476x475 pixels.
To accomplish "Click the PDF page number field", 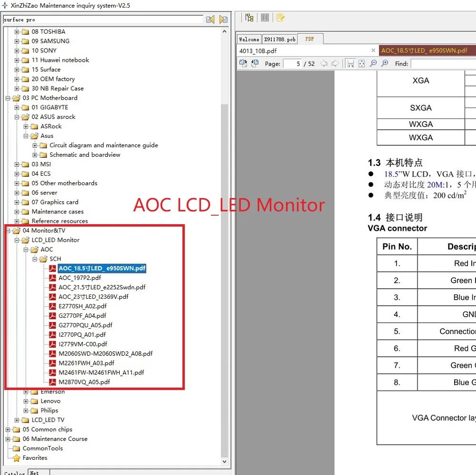I will [x=292, y=64].
